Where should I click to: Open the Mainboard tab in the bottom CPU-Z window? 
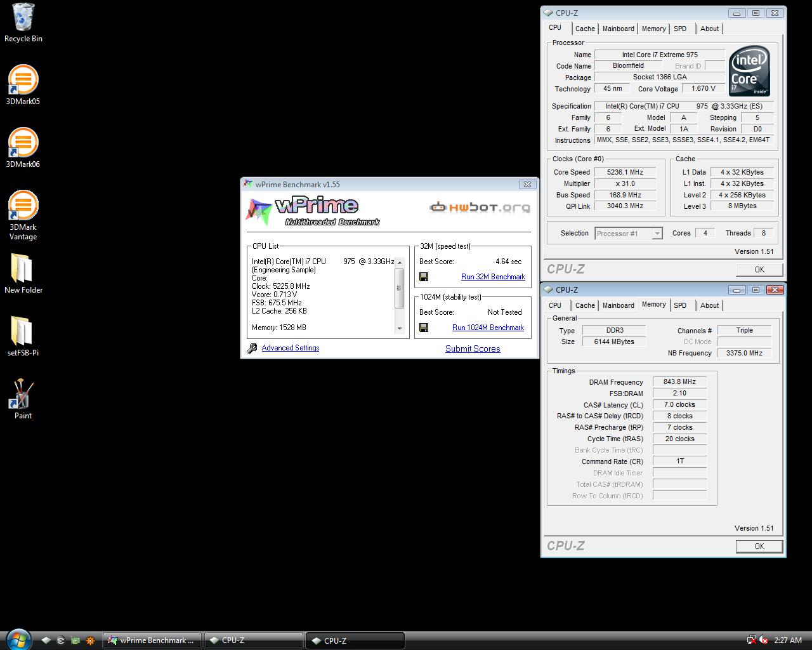(x=619, y=305)
